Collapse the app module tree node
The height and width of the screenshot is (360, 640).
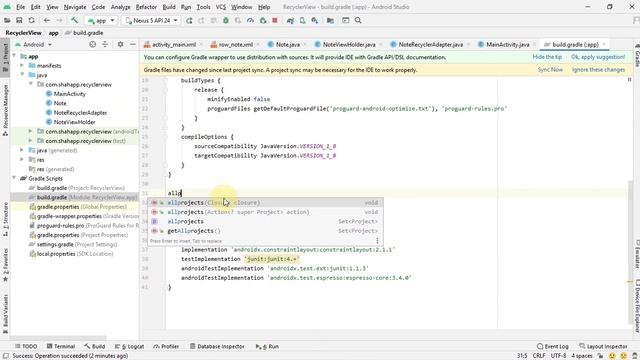14,56
